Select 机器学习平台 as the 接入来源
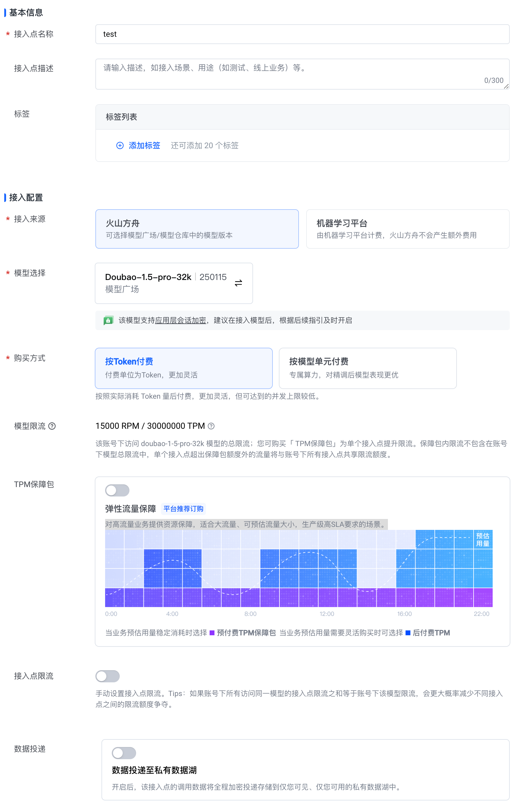The height and width of the screenshot is (812, 531). coord(408,229)
